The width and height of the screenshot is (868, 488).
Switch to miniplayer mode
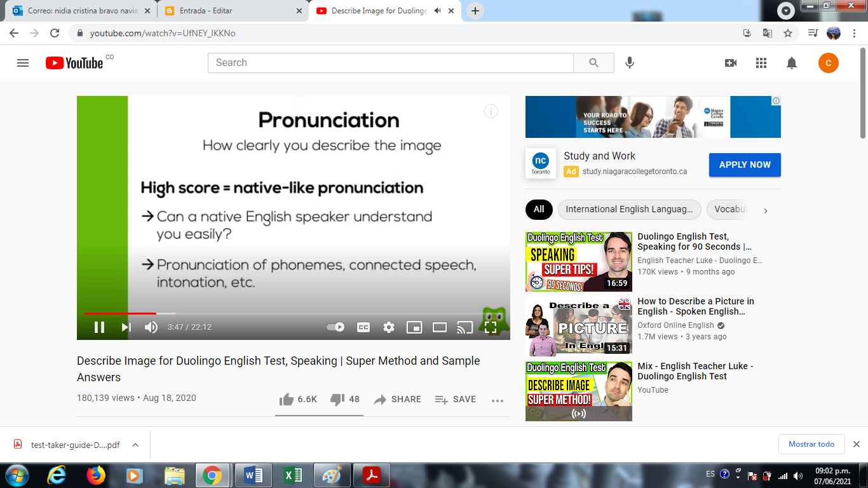click(414, 327)
